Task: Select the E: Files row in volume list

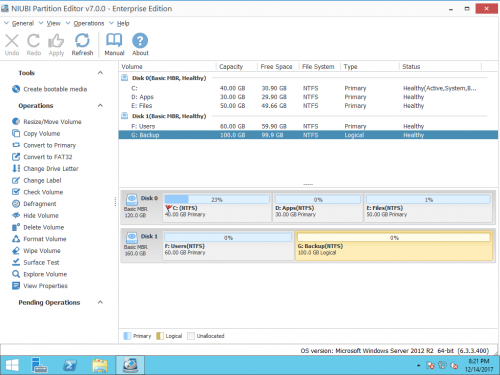Action: tap(308, 106)
